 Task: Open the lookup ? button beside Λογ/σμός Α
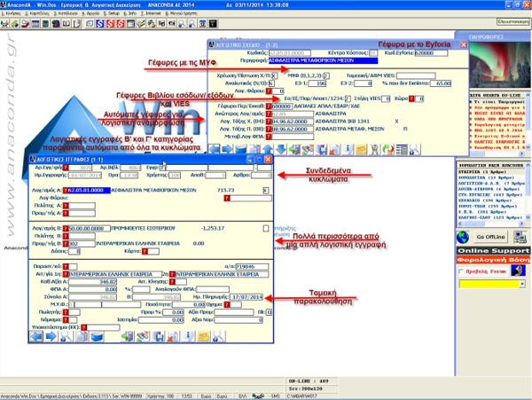66,191
